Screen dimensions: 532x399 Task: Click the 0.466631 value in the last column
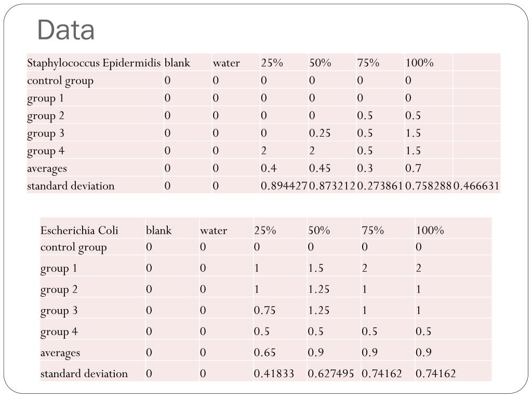click(476, 186)
